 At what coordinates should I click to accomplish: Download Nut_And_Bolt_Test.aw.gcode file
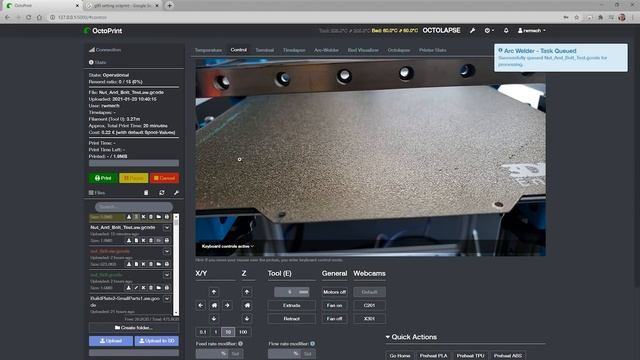(129, 241)
